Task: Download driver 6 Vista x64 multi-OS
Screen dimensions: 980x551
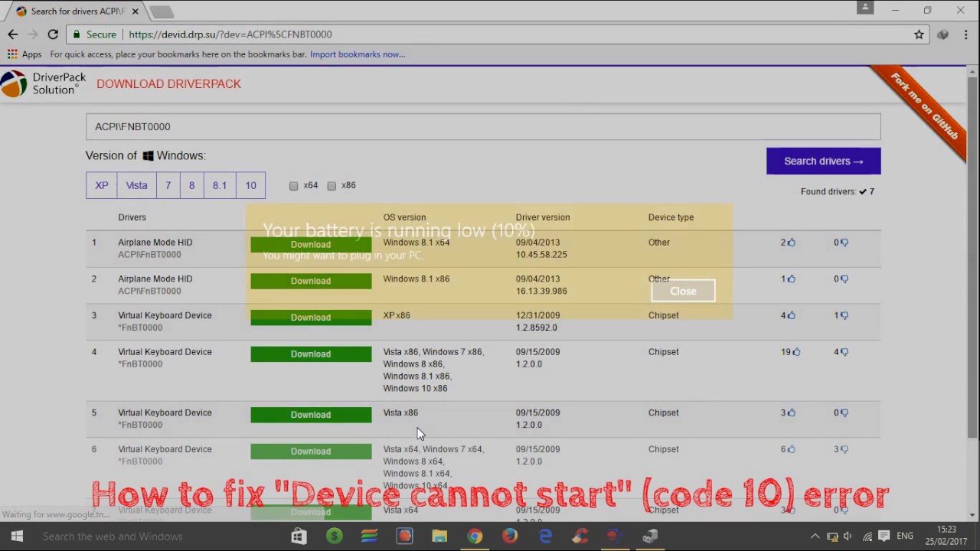Action: coord(311,452)
